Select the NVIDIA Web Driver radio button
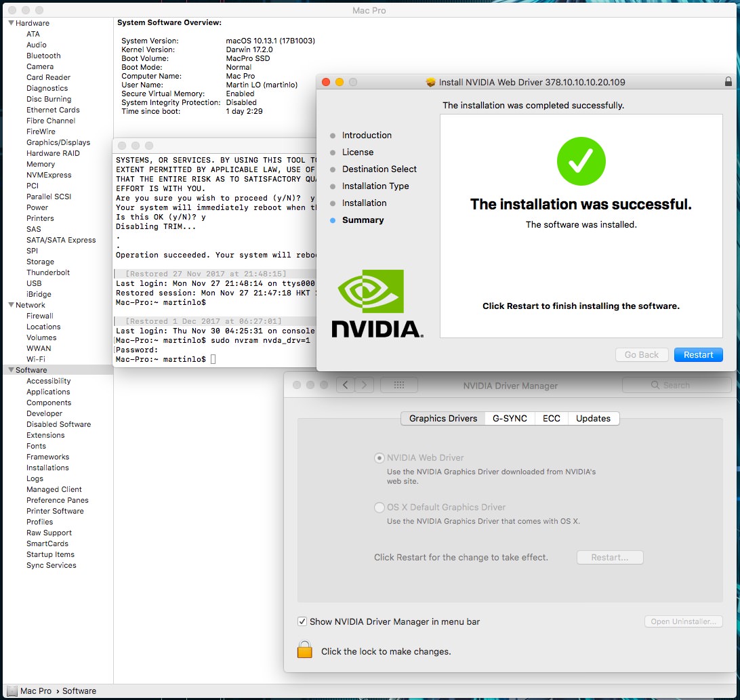 tap(379, 458)
